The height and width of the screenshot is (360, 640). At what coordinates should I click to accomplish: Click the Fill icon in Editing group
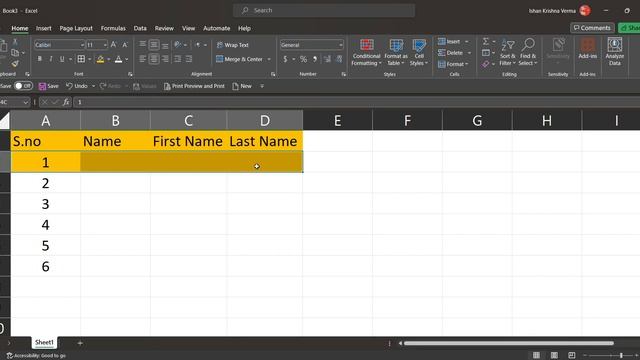pyautogui.click(x=486, y=53)
